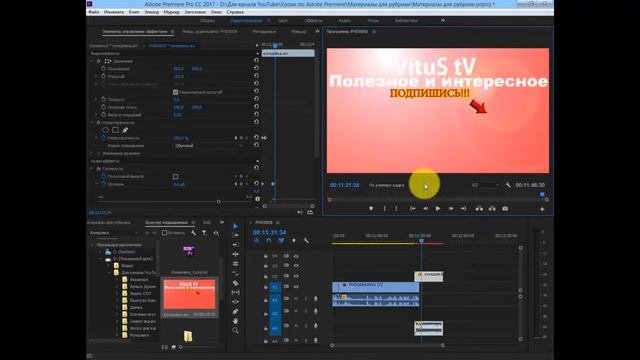640x360 pixels.
Task: Select the Selection arrow tool
Action: pos(236,226)
